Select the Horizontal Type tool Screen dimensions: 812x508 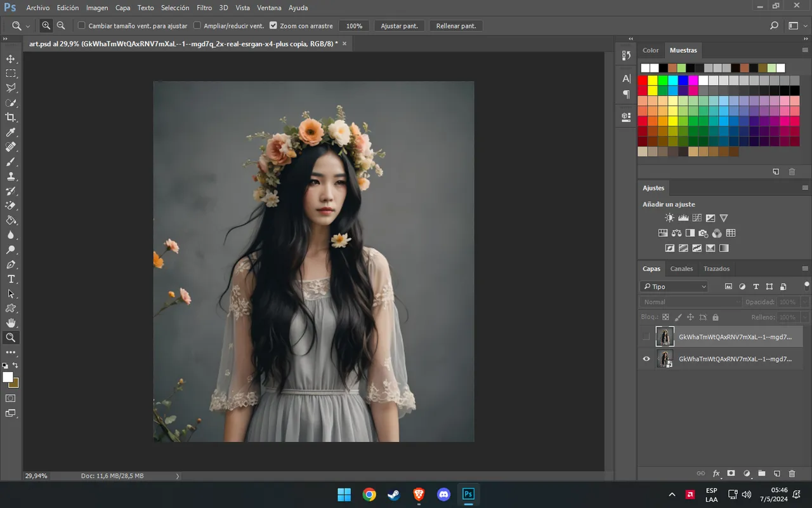point(11,279)
